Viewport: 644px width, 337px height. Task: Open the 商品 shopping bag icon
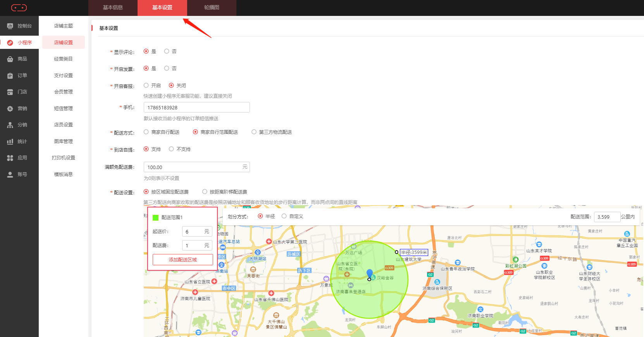[10, 59]
